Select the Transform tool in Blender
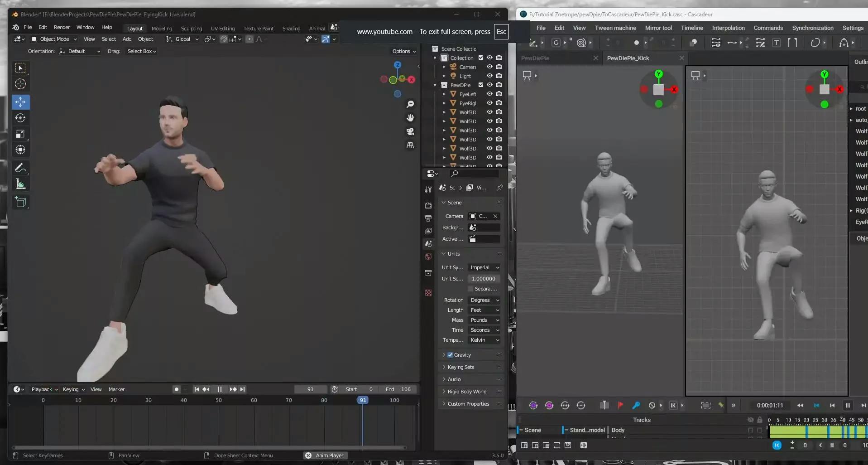The width and height of the screenshot is (868, 465). (20, 150)
